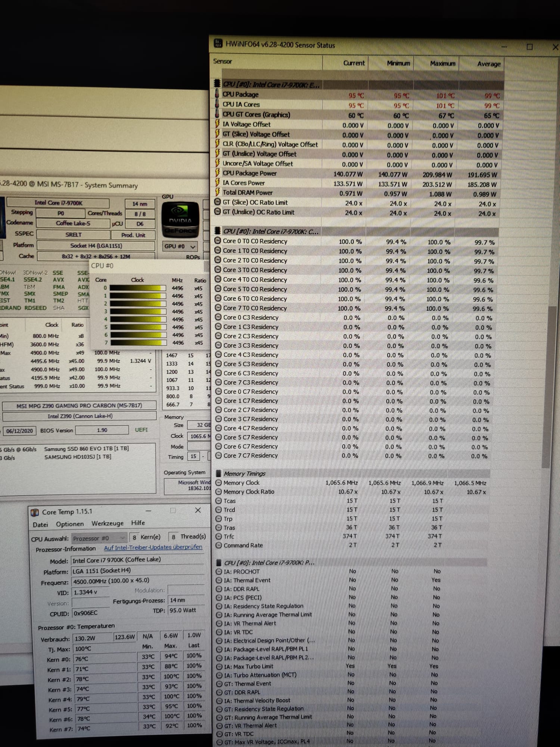The image size is (560, 747).
Task: Click the HWiNFO64 title bar icon
Action: coord(218,44)
